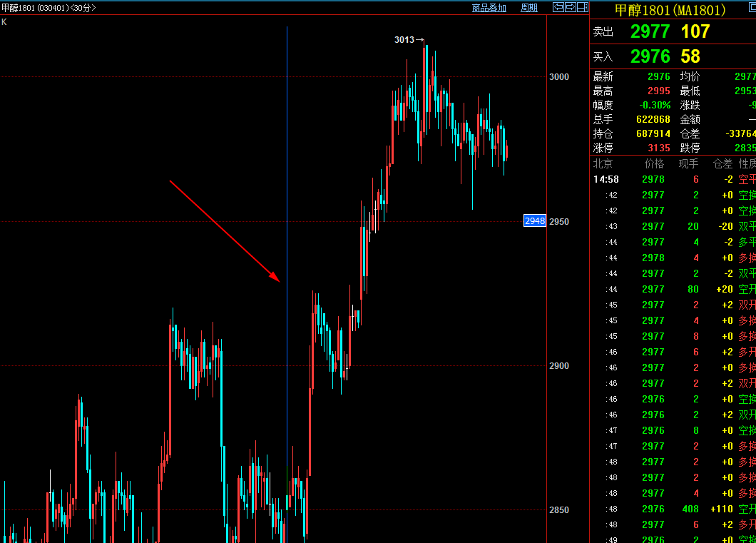The image size is (756, 543).
Task: Select the 14:58 tick trade row
Action: click(x=670, y=180)
